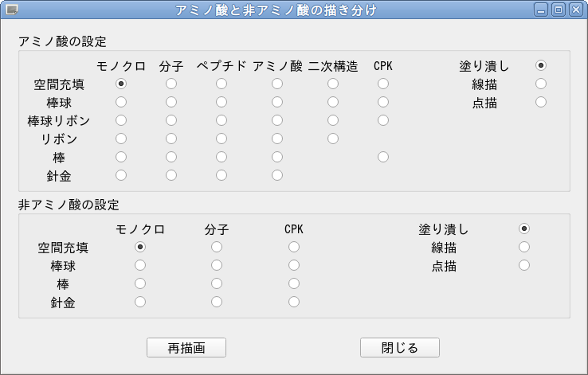Close the dialog via title bar X
The width and height of the screenshot is (588, 375).
pos(576,10)
